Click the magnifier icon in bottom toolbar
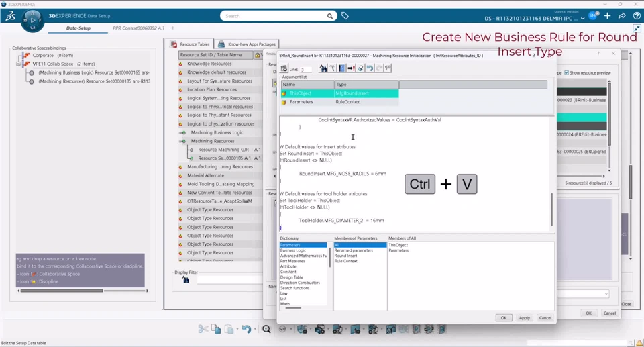The image size is (644, 347). (266, 329)
